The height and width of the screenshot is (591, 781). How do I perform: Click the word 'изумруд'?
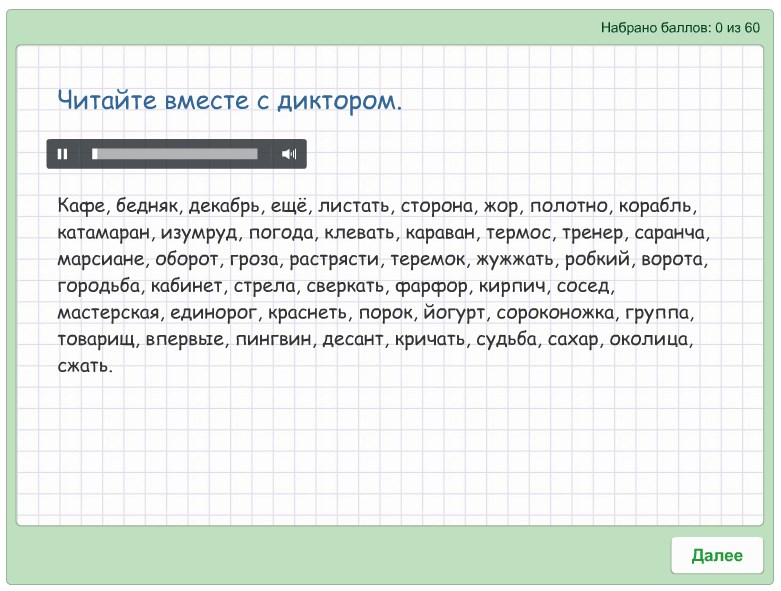(x=198, y=233)
